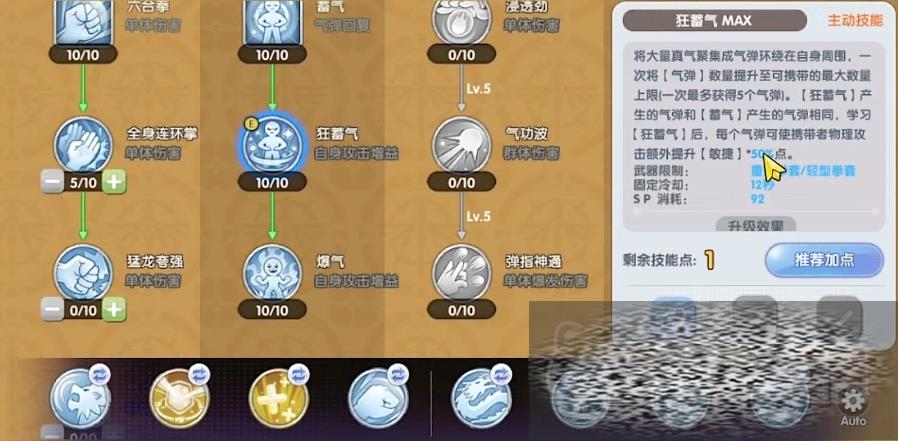The width and height of the screenshot is (898, 441).
Task: Click the 主动技能 label
Action: [x=855, y=21]
